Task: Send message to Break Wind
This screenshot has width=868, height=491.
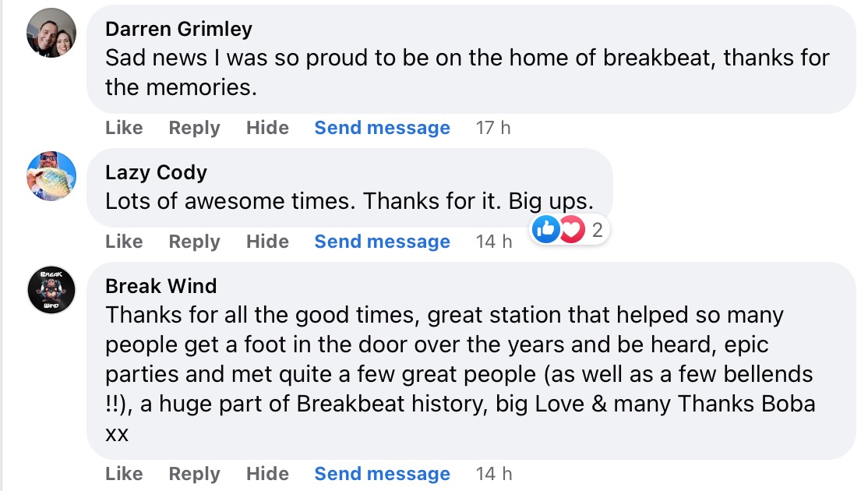Action: [x=382, y=474]
